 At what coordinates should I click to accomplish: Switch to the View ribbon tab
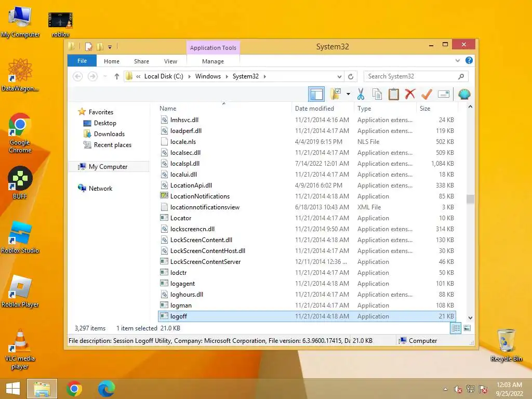pyautogui.click(x=170, y=61)
